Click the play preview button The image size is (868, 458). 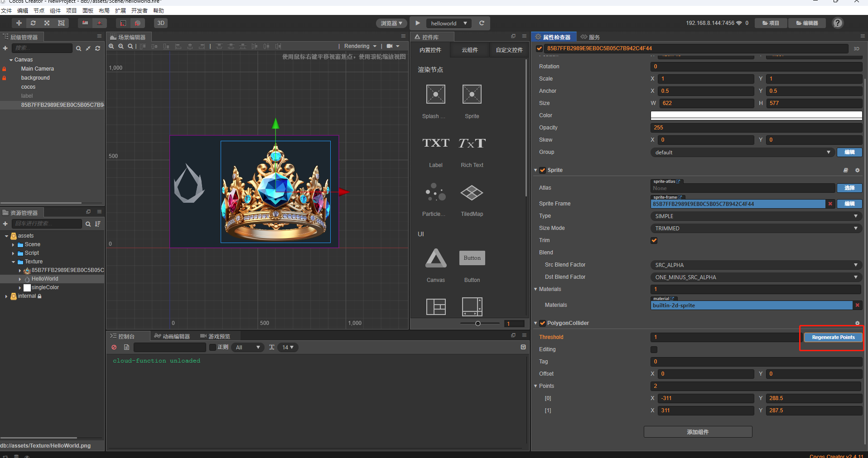(x=418, y=23)
